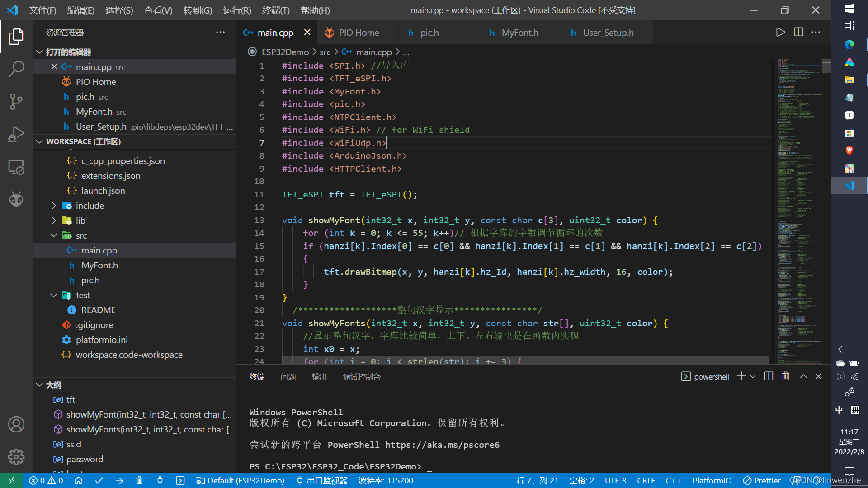Run the code with the play button

click(x=780, y=32)
